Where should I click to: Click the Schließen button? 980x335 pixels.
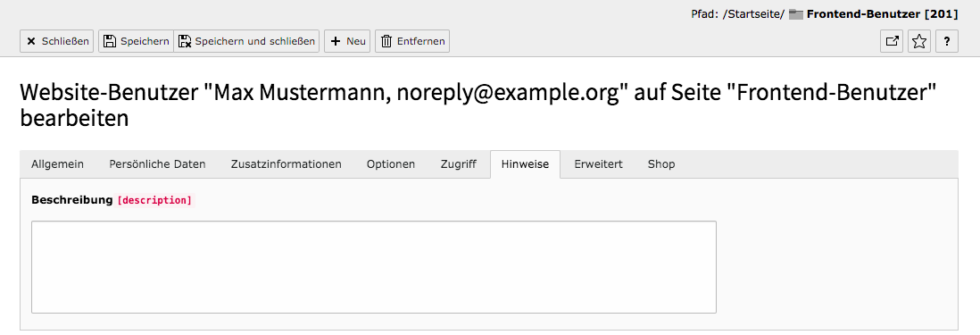click(57, 41)
